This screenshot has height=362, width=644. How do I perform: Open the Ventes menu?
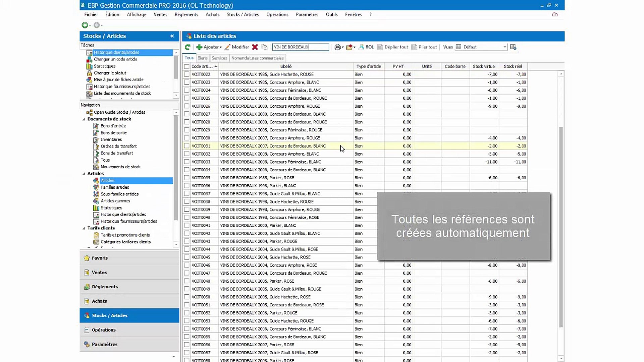pos(160,14)
